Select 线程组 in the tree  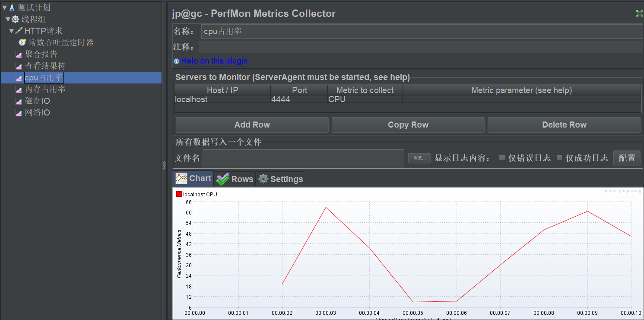(34, 19)
